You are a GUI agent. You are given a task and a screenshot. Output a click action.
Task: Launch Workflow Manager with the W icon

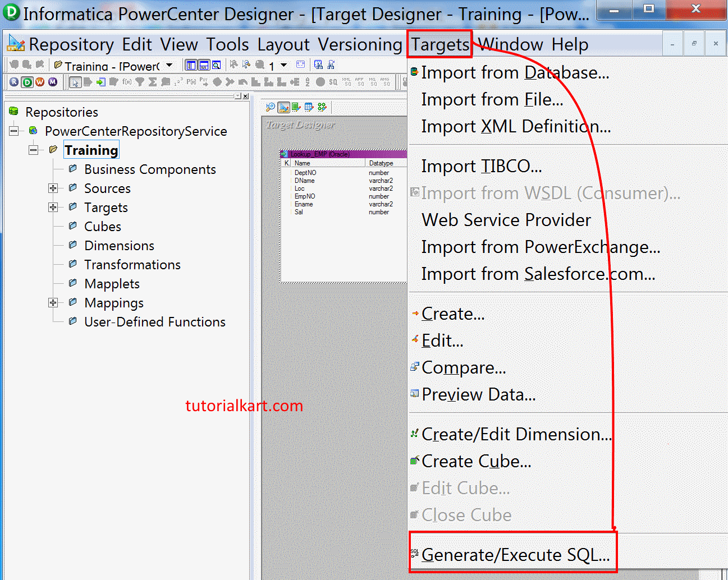pyautogui.click(x=40, y=82)
